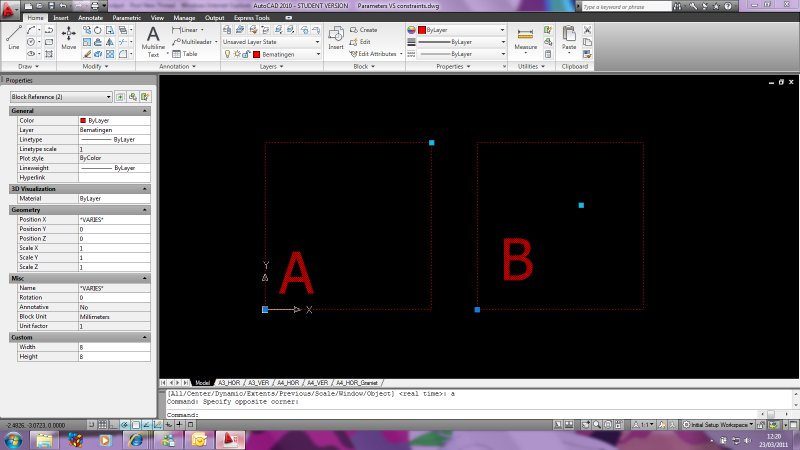Viewport: 800px width, 450px height.
Task: Open the Unsaved Layer State dropdown
Action: point(270,42)
